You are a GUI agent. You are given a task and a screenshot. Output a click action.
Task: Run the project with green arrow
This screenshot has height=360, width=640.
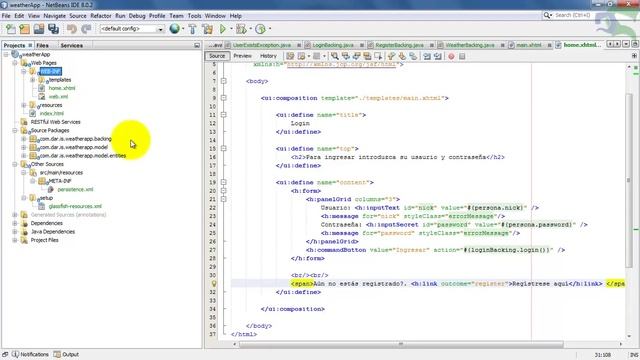223,29
